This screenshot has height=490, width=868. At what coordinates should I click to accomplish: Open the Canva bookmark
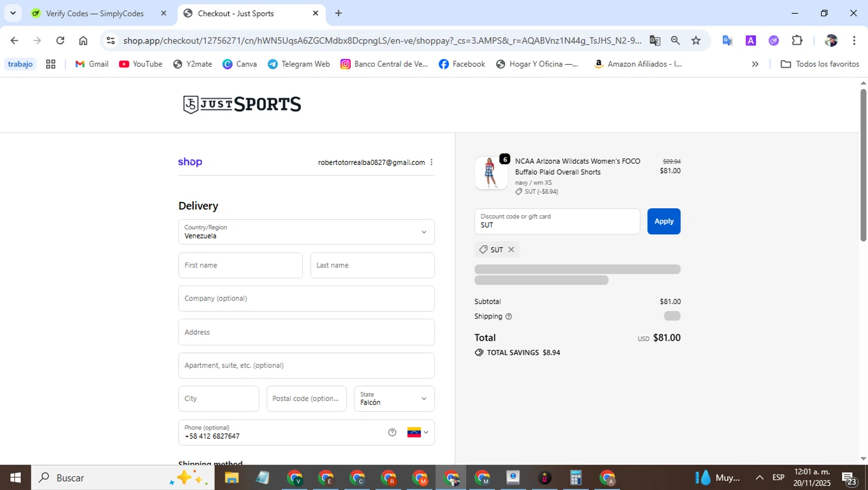[x=240, y=64]
